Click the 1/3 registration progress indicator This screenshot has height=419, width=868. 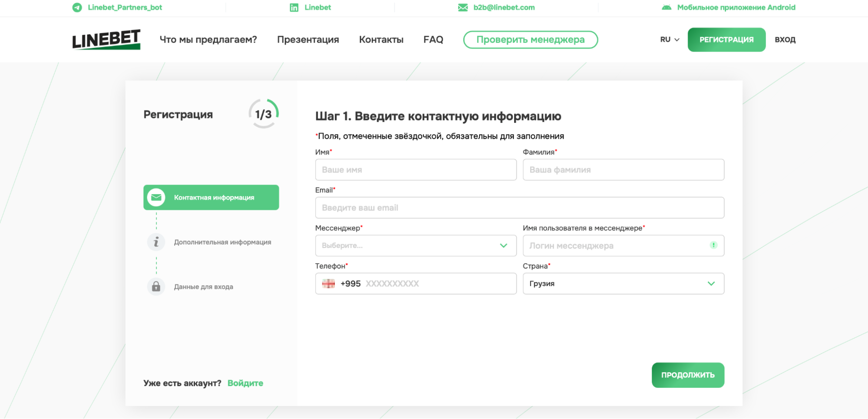pyautogui.click(x=264, y=114)
